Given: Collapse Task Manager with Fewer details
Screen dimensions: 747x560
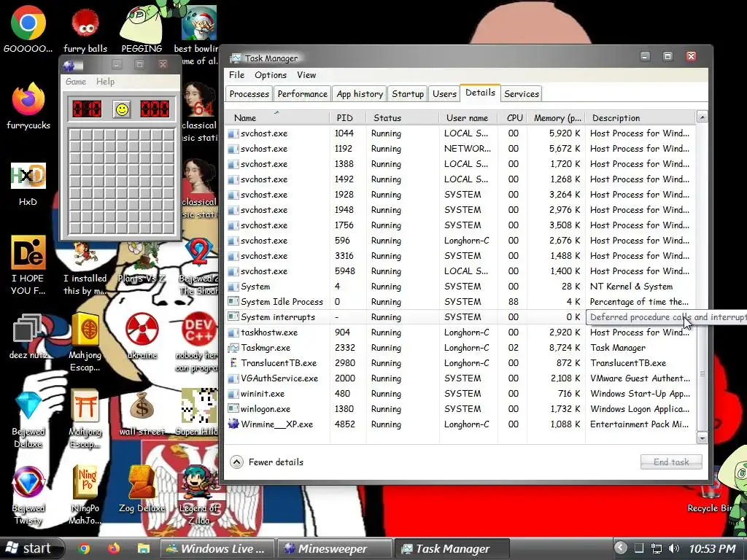Looking at the screenshot, I should tap(267, 462).
